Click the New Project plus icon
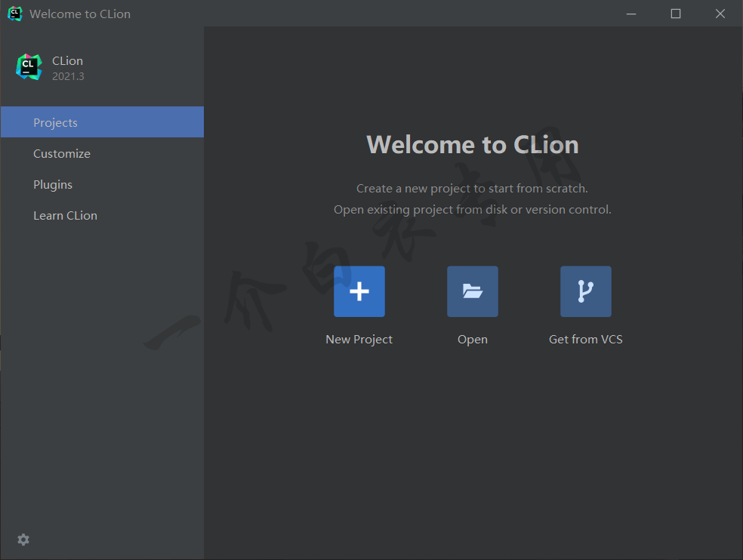Image resolution: width=743 pixels, height=560 pixels. (x=359, y=291)
